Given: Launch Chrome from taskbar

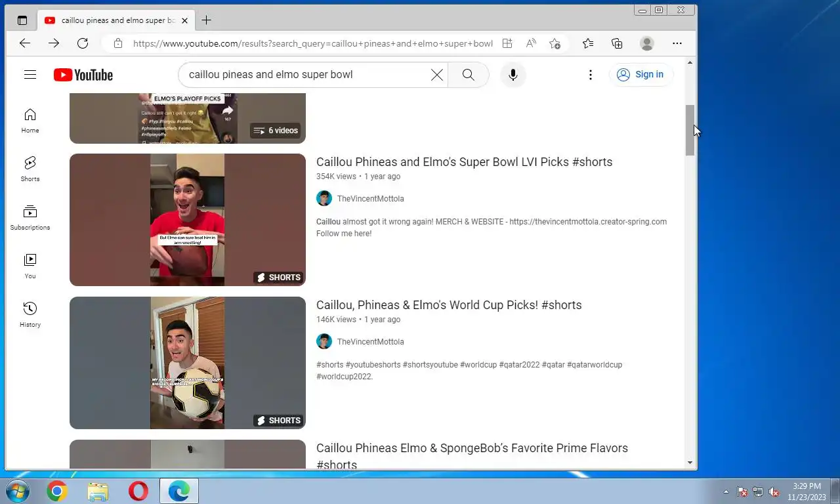Looking at the screenshot, I should pyautogui.click(x=57, y=491).
